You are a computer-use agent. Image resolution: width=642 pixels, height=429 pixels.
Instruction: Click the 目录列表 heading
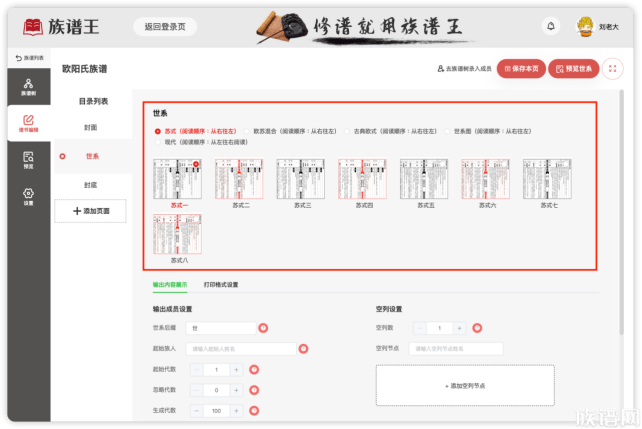point(93,101)
